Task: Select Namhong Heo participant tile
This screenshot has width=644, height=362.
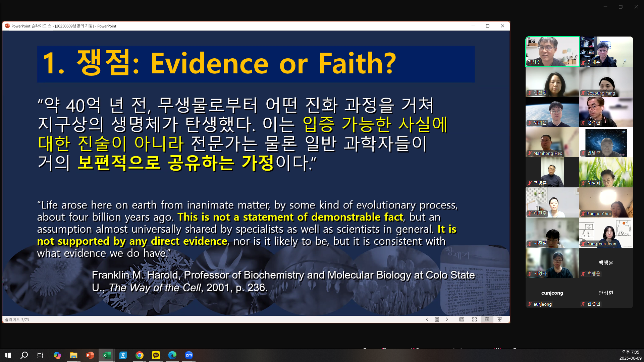Action: pos(552,142)
